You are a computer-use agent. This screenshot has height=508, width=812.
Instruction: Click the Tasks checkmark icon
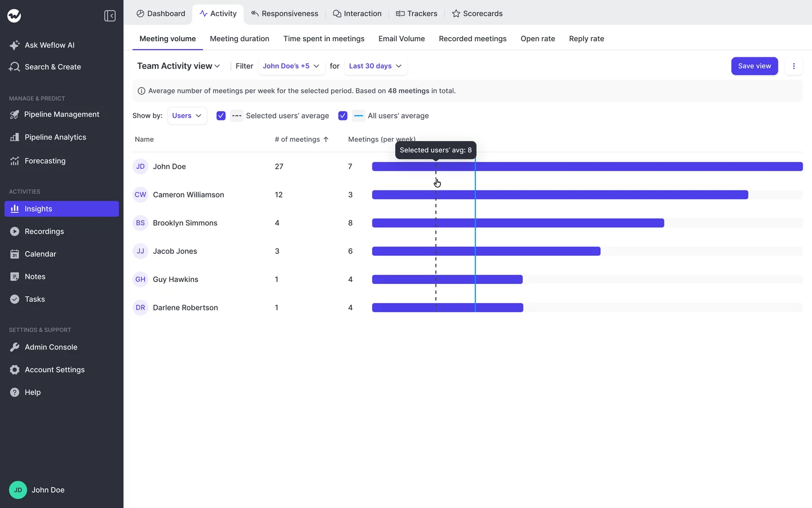click(x=15, y=299)
